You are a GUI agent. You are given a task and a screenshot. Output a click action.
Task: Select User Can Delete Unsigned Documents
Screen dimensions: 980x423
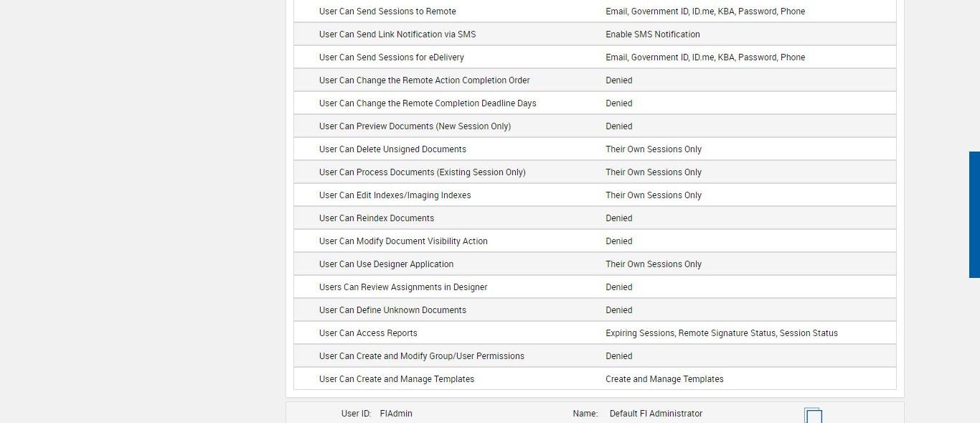coord(392,149)
